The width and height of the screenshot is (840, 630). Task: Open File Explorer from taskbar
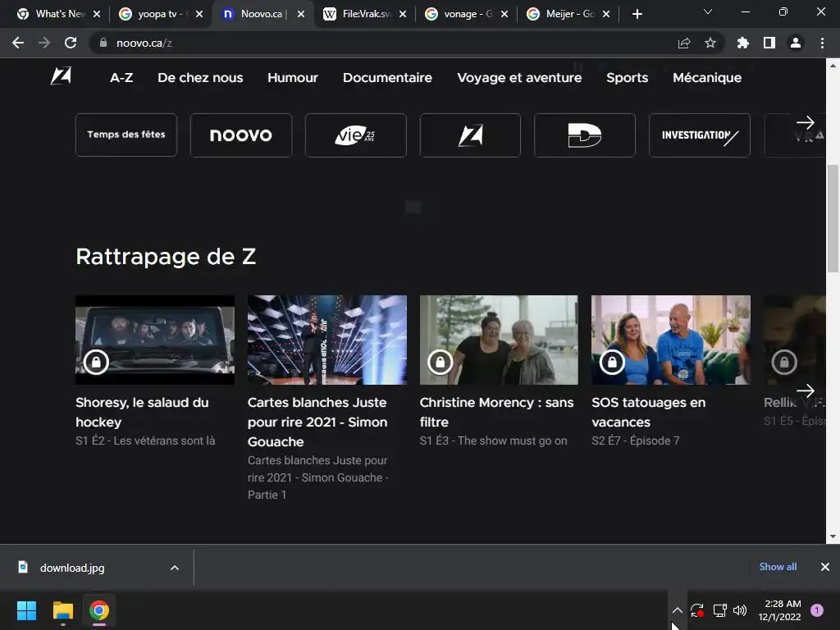(x=62, y=610)
